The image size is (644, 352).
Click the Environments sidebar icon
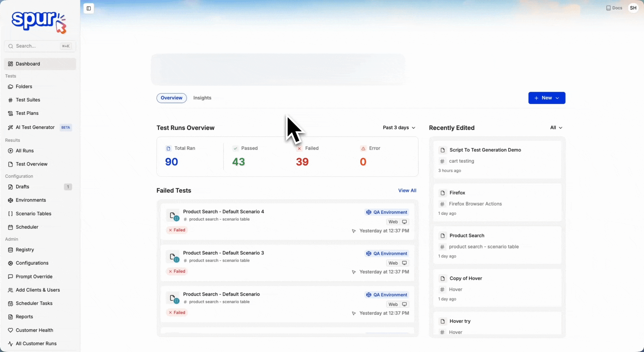pos(10,200)
